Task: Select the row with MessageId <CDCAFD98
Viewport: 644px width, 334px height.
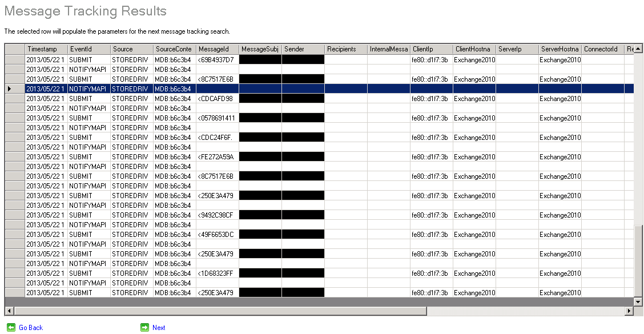Action: click(217, 99)
